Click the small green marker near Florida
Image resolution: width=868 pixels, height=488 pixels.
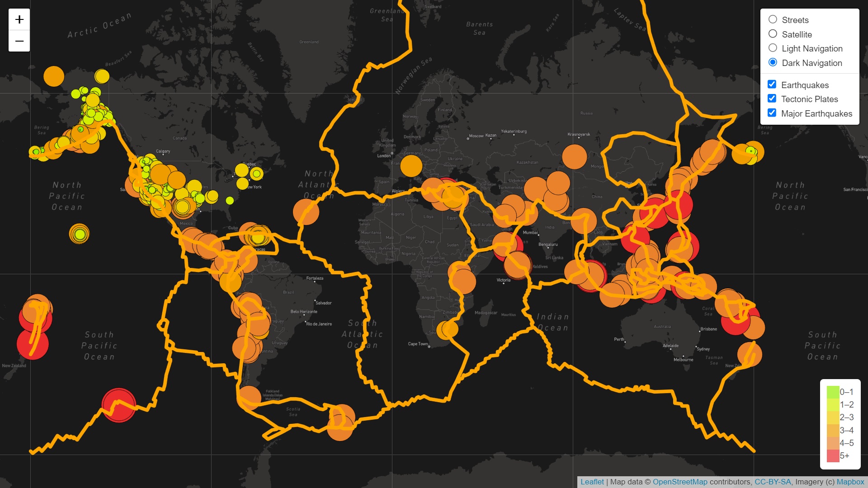(x=230, y=200)
